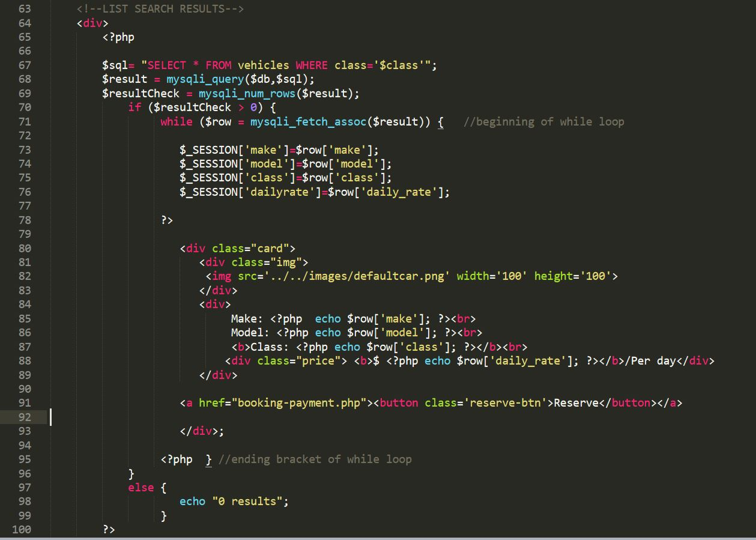756x540 pixels.
Task: Click the div class="img" tag
Action: [x=253, y=262]
